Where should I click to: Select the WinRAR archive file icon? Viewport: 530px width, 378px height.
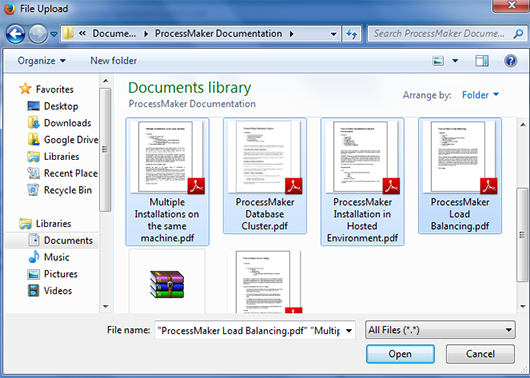[x=167, y=284]
